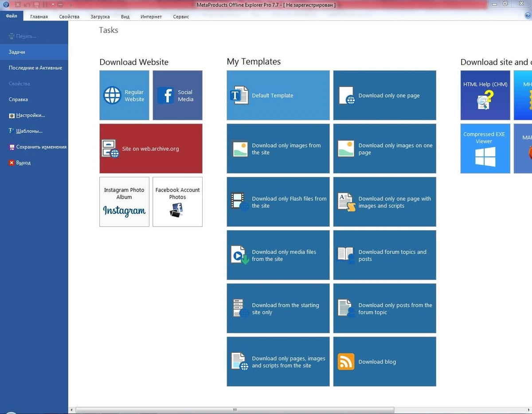532x414 pixels.
Task: Switch to the Вид ribbon tab
Action: point(125,16)
